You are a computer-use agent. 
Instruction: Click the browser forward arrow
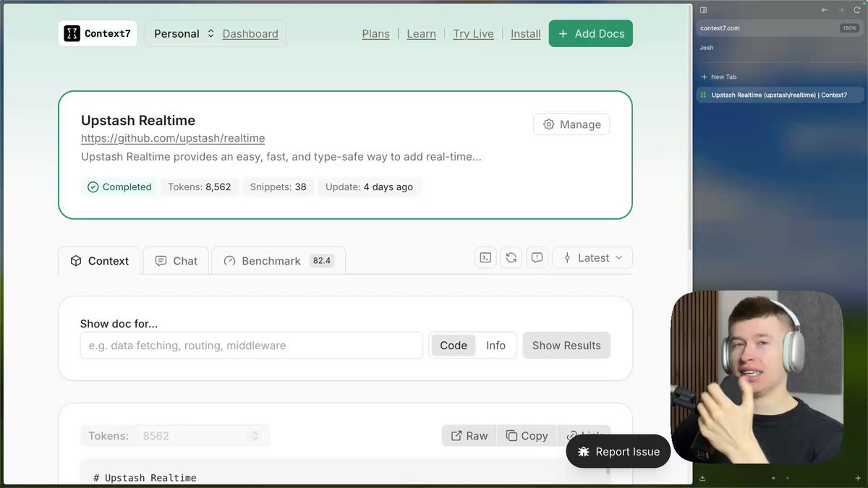[841, 10]
